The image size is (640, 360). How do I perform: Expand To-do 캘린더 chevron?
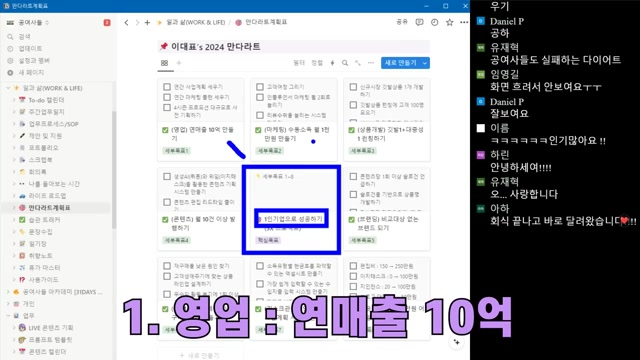[14, 100]
